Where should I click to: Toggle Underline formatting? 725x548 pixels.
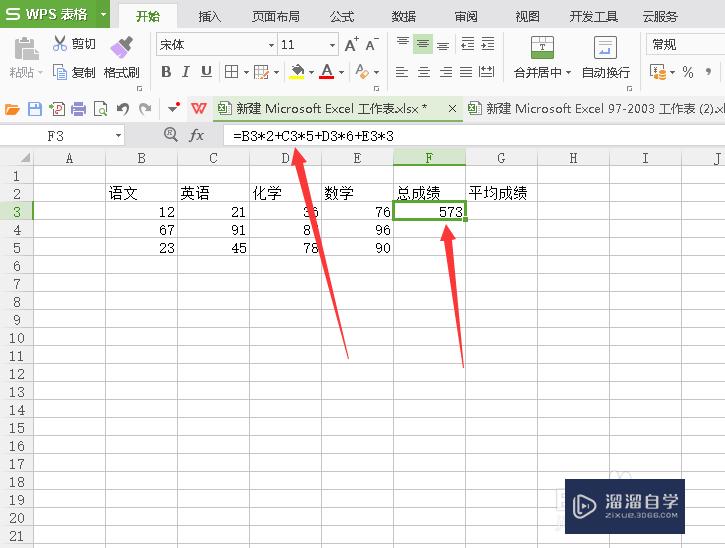click(x=206, y=72)
